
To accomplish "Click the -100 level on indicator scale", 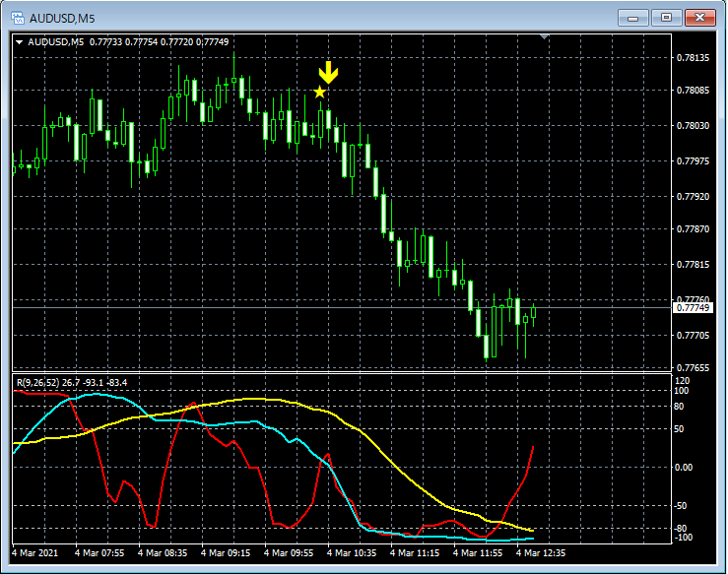I will pos(686,537).
